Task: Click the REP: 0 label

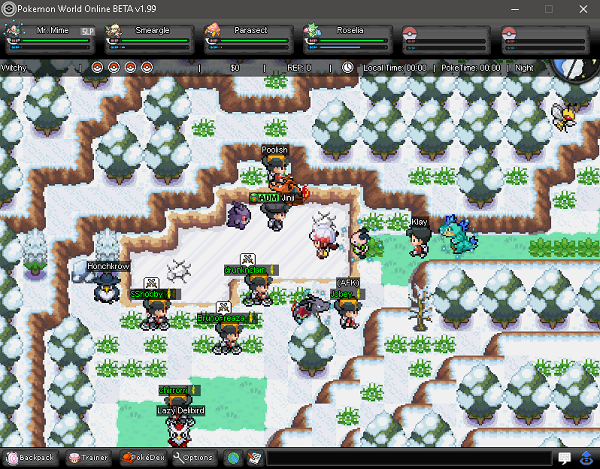Action: tap(299, 68)
